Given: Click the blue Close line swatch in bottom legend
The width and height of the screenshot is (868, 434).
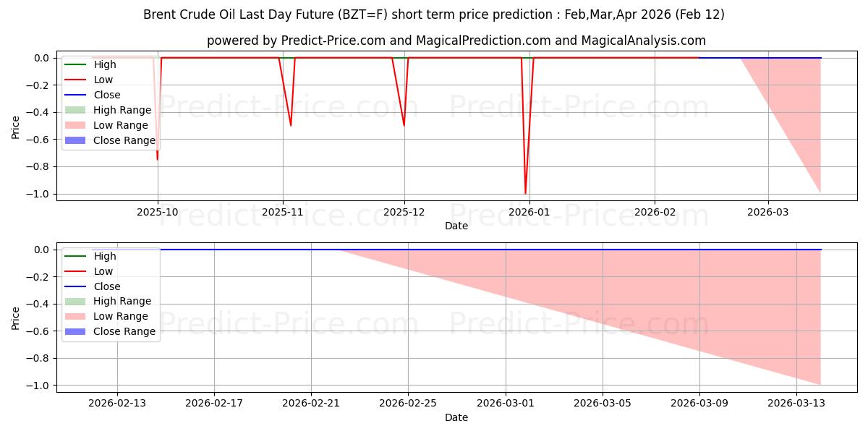Looking at the screenshot, I should (x=75, y=286).
